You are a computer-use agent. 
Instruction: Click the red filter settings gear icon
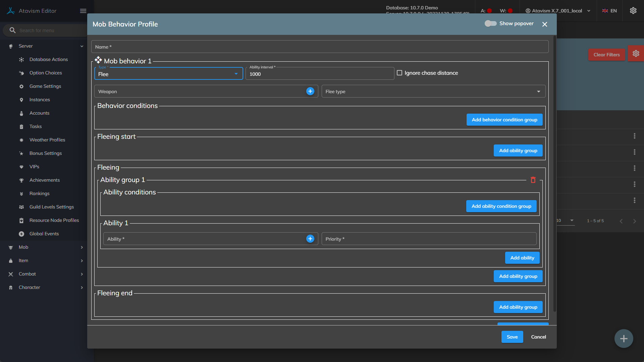[x=636, y=54]
